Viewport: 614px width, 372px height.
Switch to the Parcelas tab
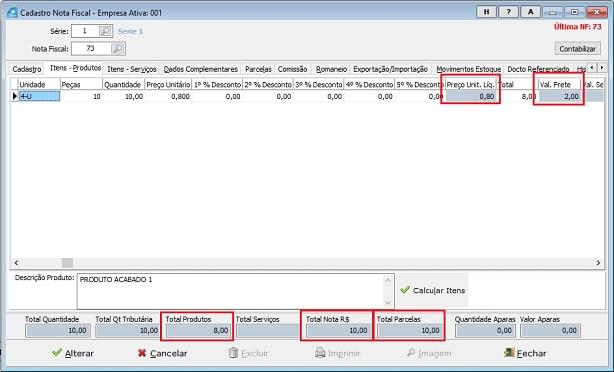[x=258, y=69]
